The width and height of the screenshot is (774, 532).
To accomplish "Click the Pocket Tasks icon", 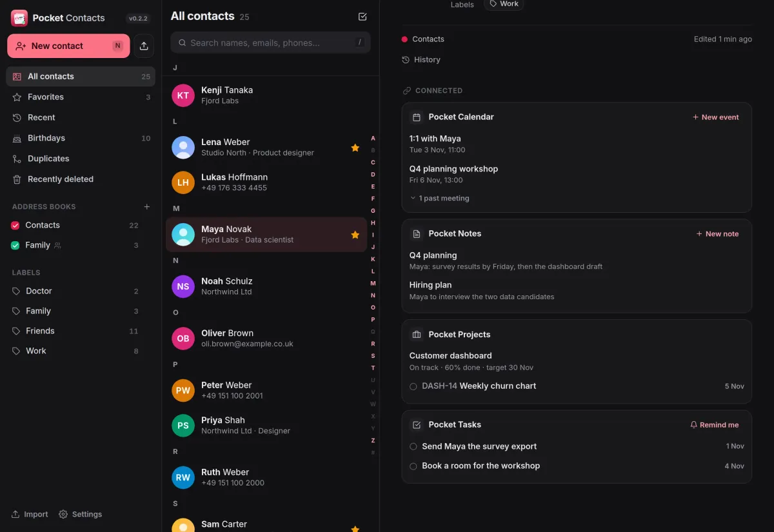I will click(417, 425).
